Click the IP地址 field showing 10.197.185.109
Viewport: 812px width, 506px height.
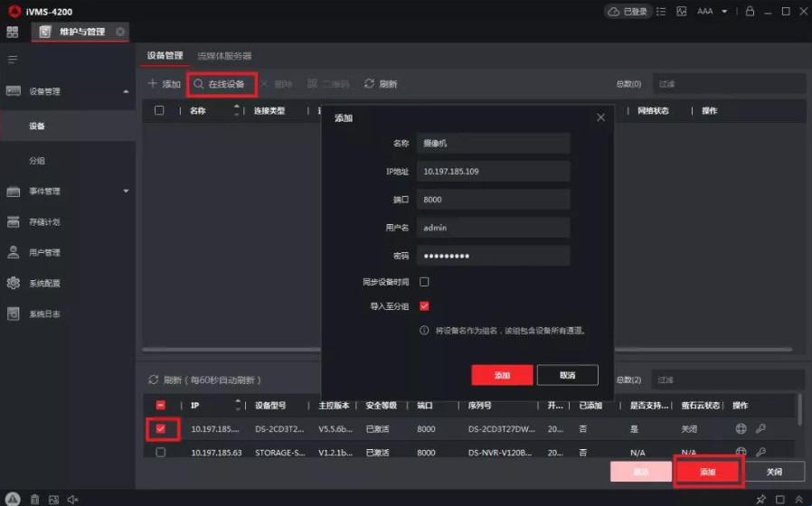click(x=493, y=172)
